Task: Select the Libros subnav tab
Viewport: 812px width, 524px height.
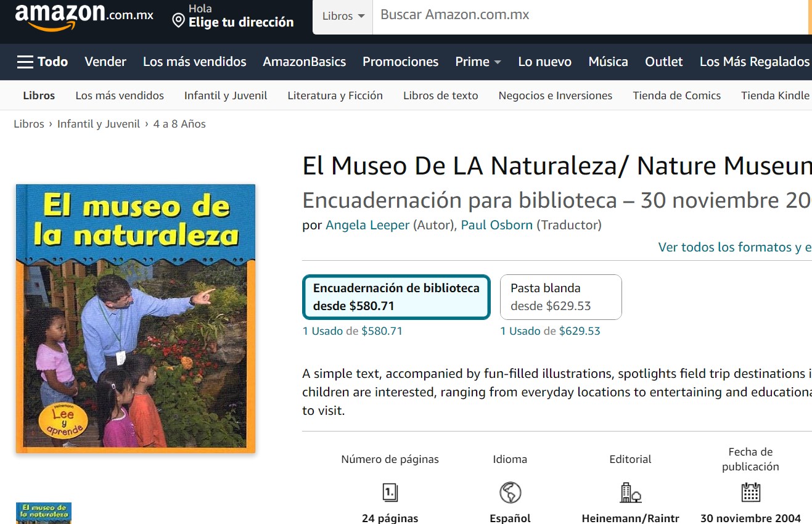Action: coord(39,96)
